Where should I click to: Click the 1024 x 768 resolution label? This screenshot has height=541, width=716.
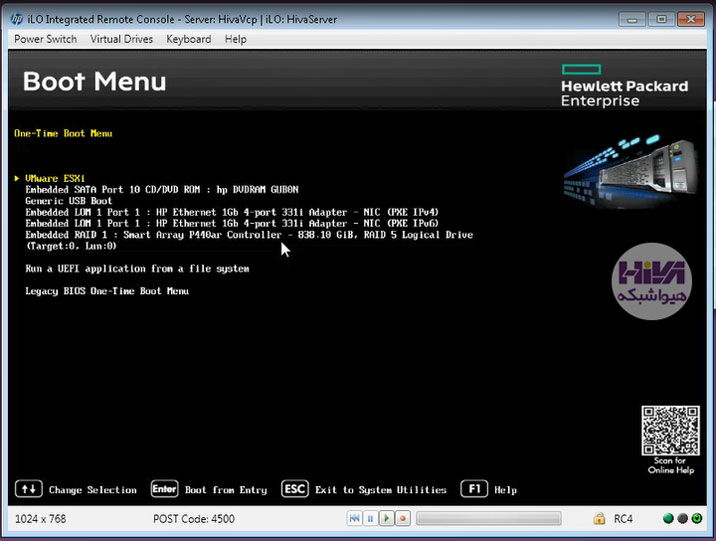(41, 519)
